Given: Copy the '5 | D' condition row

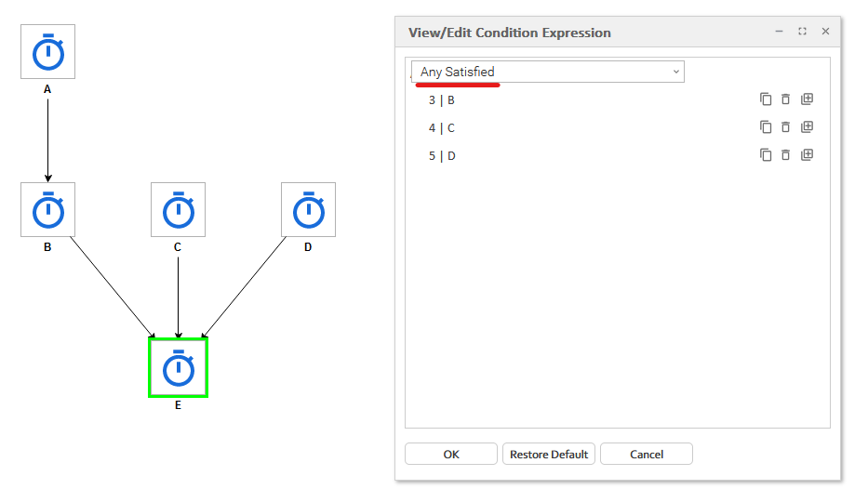Looking at the screenshot, I should (766, 155).
